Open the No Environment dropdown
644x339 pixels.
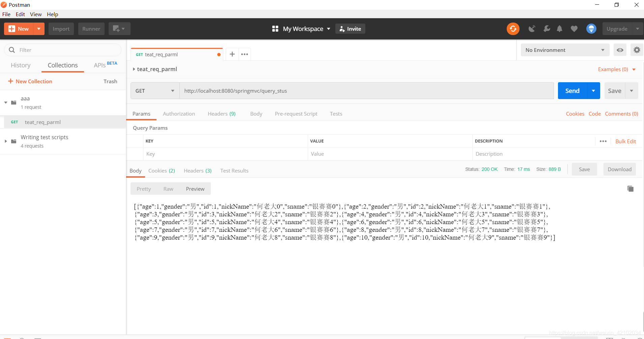tap(565, 50)
